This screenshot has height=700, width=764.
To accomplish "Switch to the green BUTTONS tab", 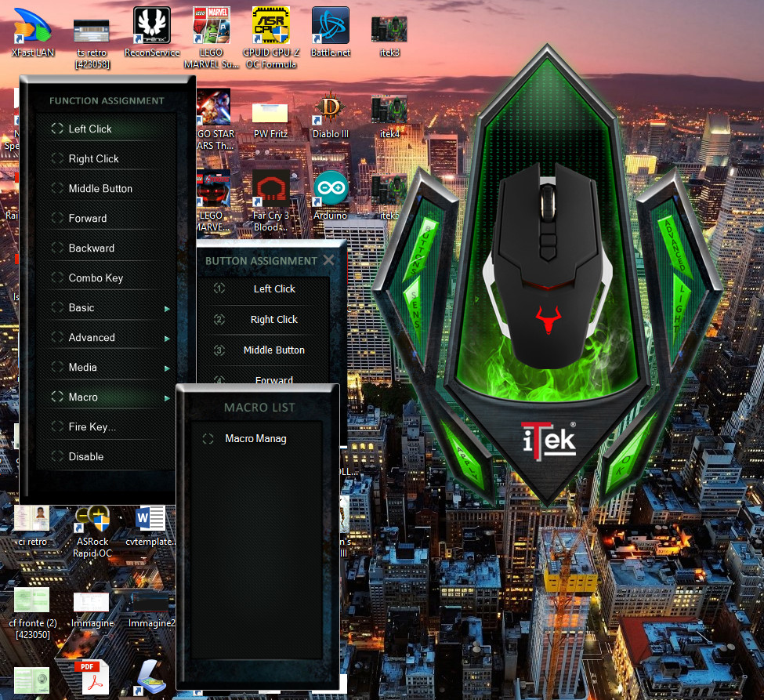I will click(x=419, y=249).
